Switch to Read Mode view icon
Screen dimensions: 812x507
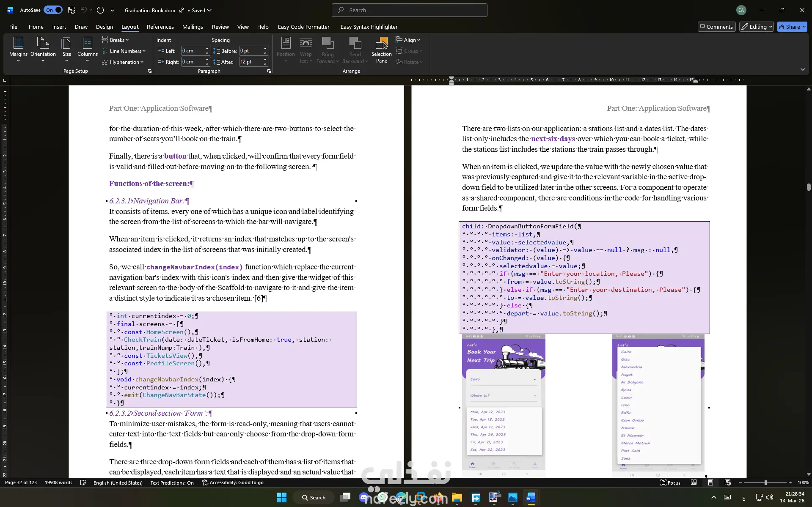point(694,482)
